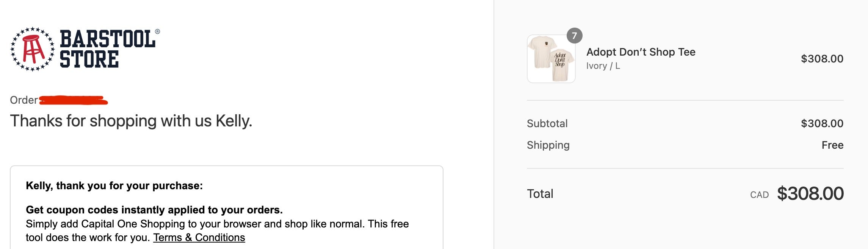868x249 pixels.
Task: Click the Subtotal amount $308.00
Action: click(822, 123)
